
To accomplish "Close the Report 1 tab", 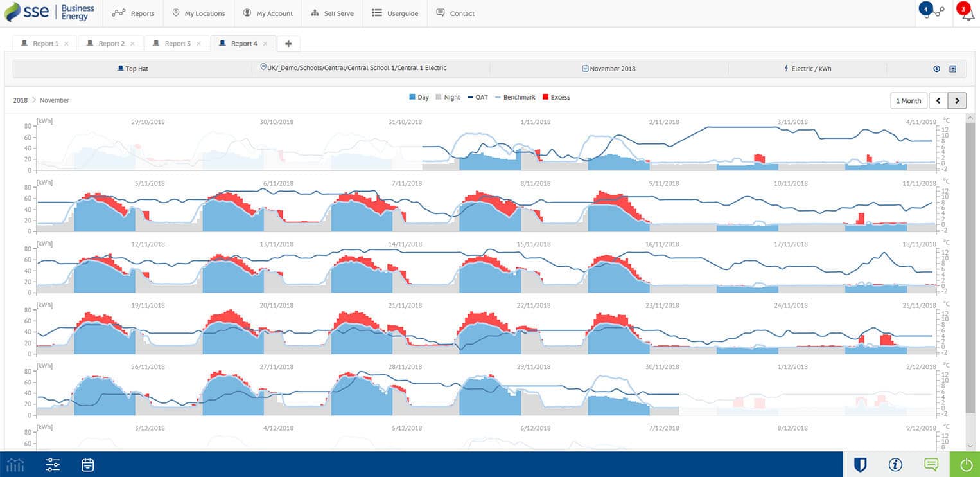I will 67,44.
